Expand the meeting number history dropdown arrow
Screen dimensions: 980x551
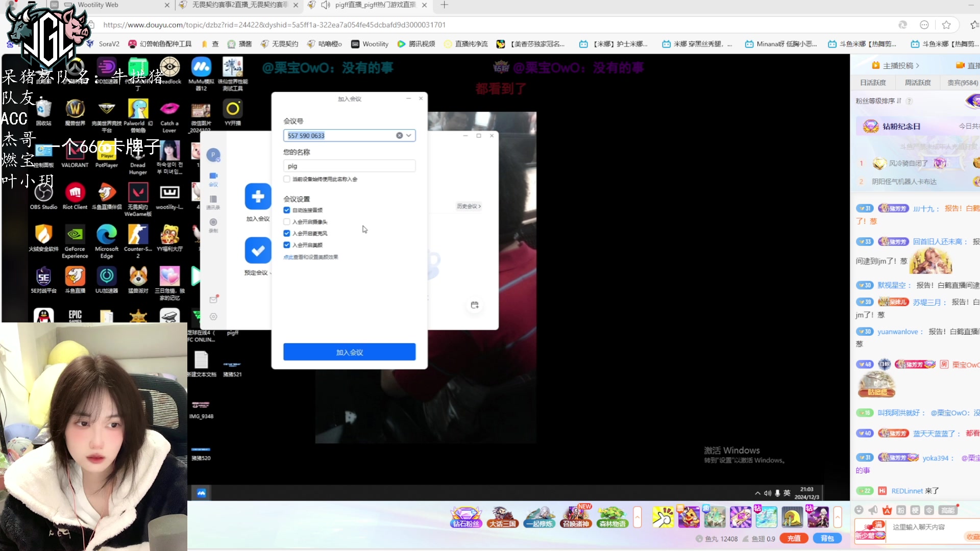pos(409,136)
